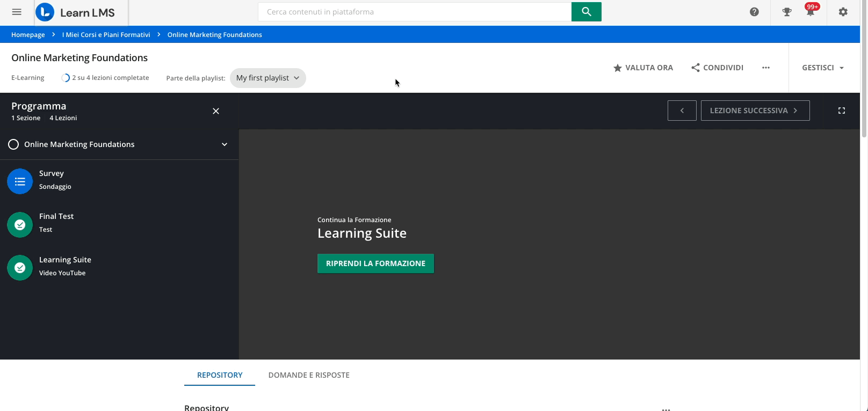Close the Programma panel

pyautogui.click(x=216, y=111)
